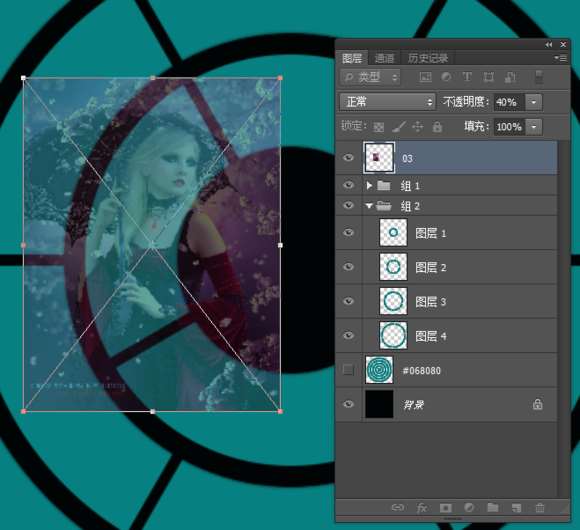Screen dimensions: 580x530
Task: Create a new adjustment layer
Action: (x=469, y=507)
